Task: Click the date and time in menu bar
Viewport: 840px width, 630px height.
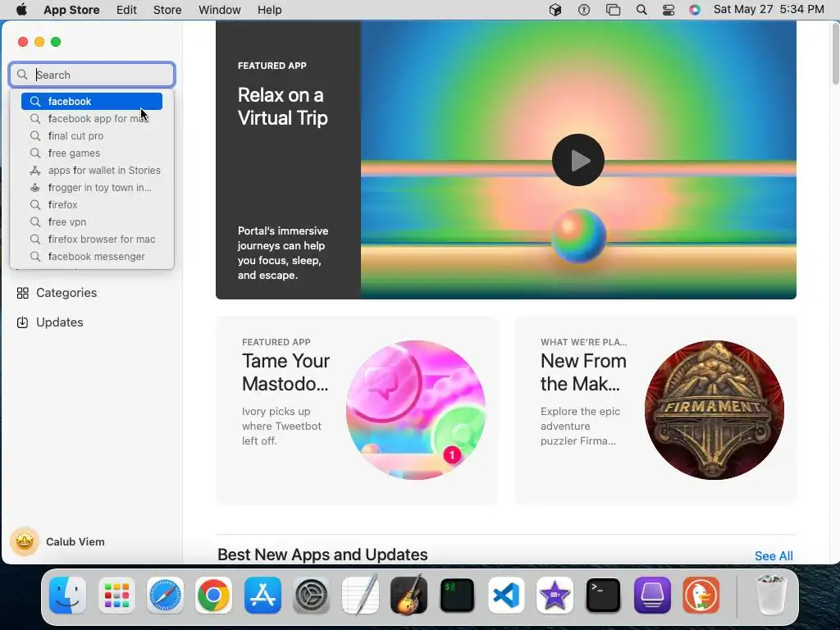Action: 769,10
